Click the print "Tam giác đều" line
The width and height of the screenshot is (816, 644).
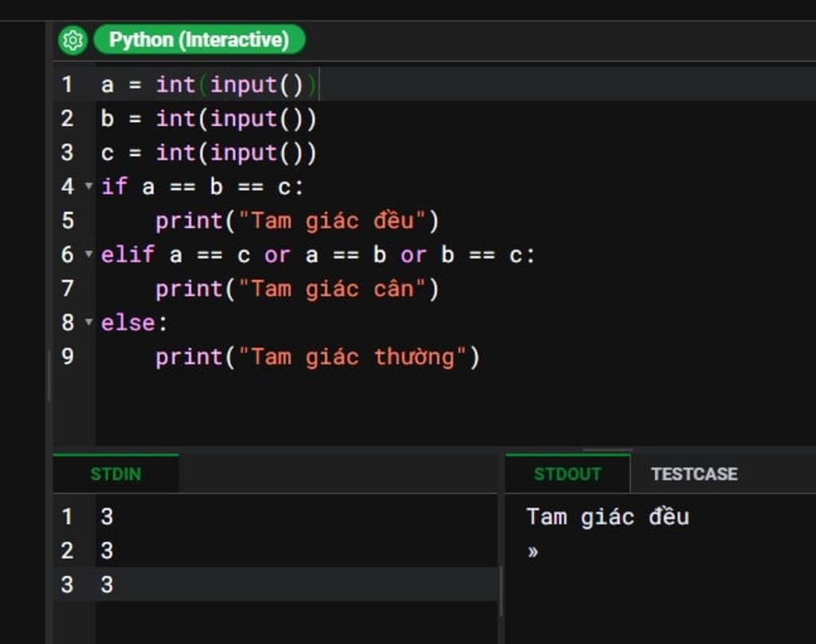pyautogui.click(x=297, y=221)
